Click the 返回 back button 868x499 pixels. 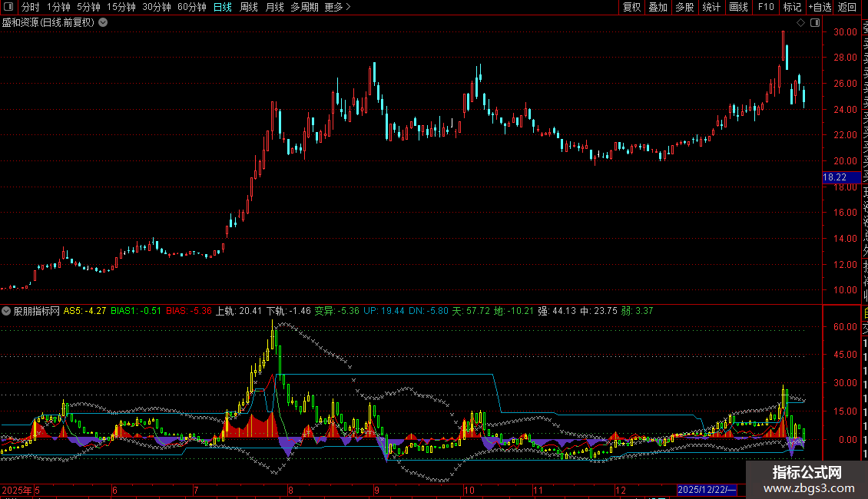[847, 7]
